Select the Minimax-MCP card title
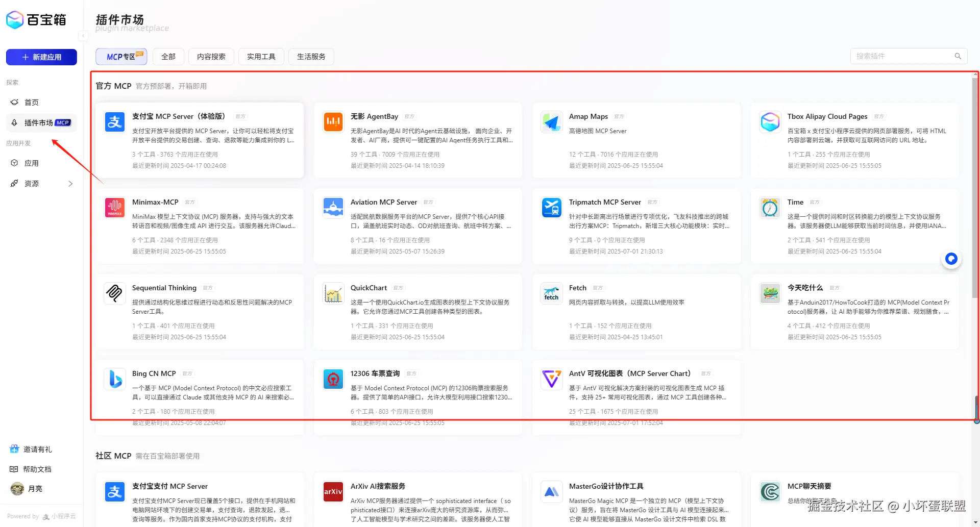This screenshot has height=527, width=980. 155,202
